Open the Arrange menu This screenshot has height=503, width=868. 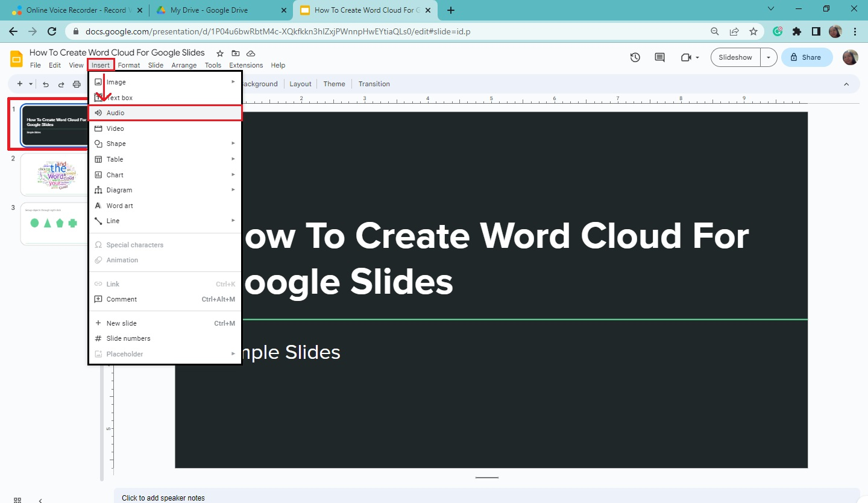[184, 65]
